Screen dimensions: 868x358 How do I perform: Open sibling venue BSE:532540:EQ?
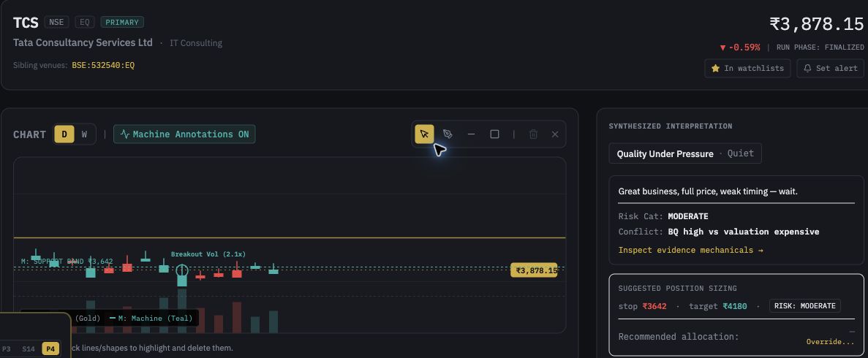pyautogui.click(x=103, y=65)
